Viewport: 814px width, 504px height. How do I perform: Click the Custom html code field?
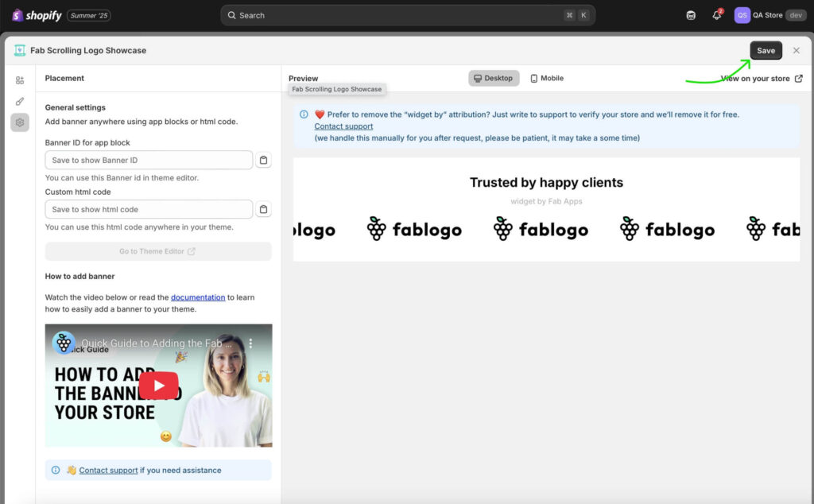click(149, 209)
